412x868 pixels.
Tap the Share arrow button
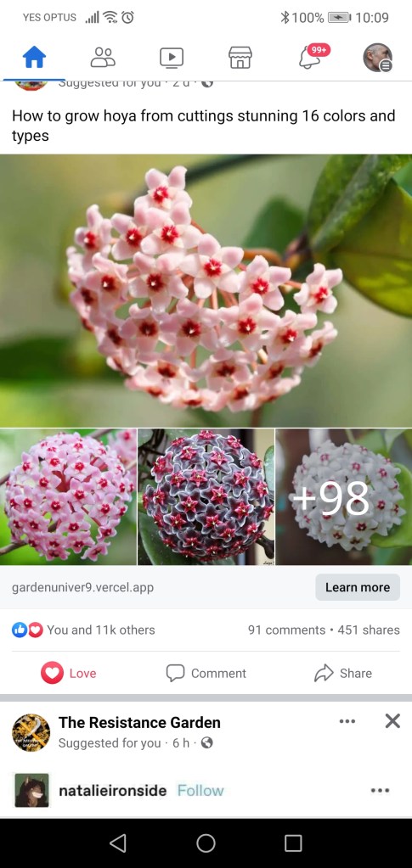coord(342,673)
